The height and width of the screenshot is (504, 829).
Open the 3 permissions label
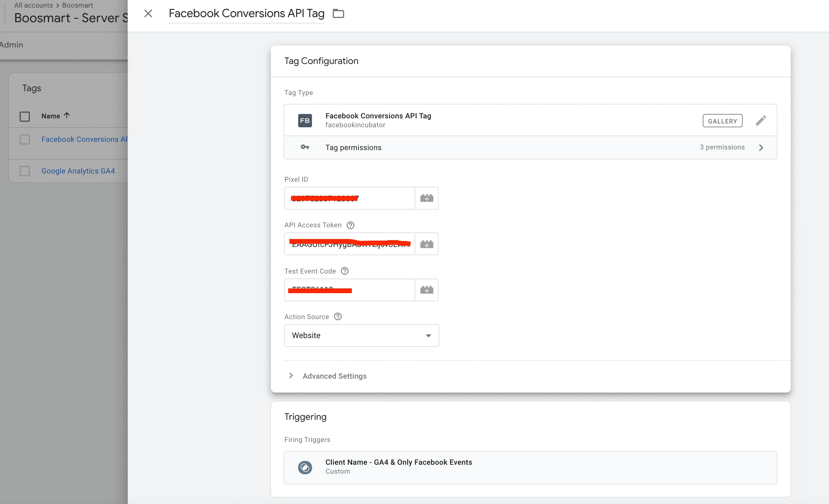tap(722, 147)
